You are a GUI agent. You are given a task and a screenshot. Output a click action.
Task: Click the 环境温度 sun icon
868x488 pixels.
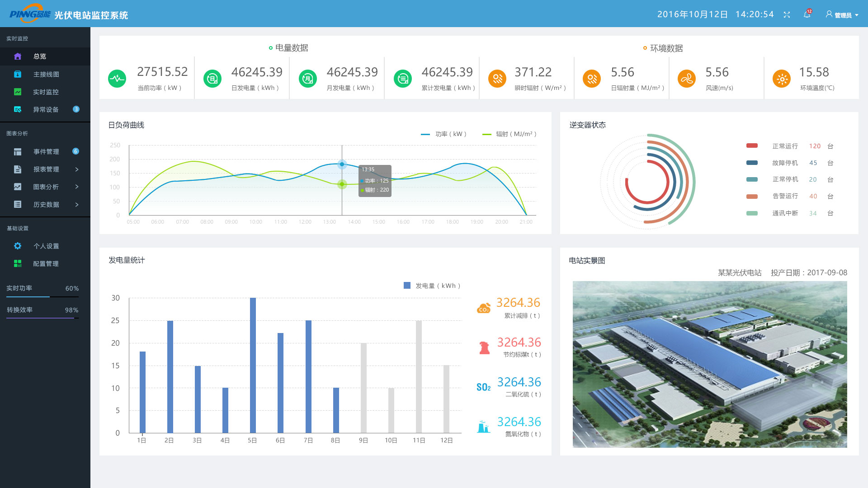click(781, 79)
